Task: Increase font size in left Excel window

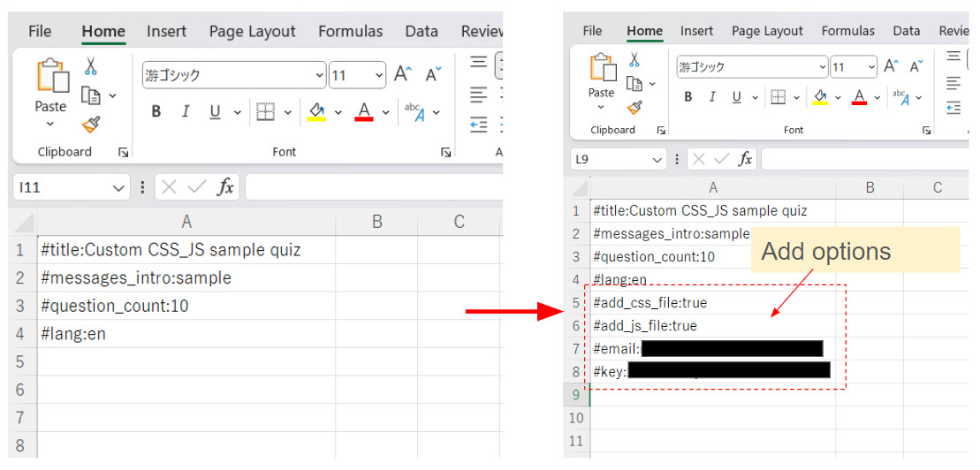Action: 403,74
